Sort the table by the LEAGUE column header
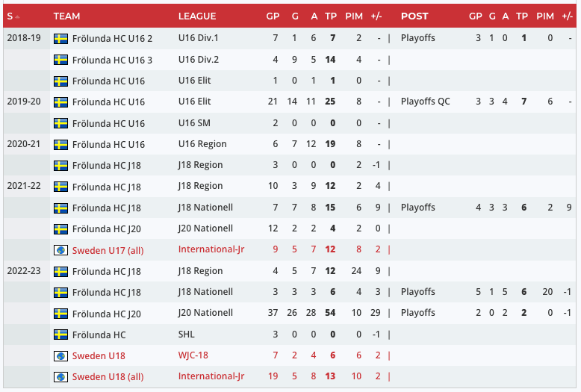 197,16
